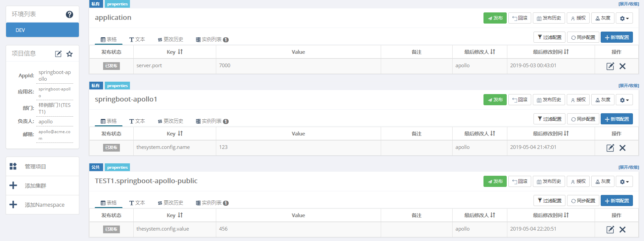
Task: Open 更改历史 tab of springboot-apollo1
Action: pyautogui.click(x=170, y=121)
